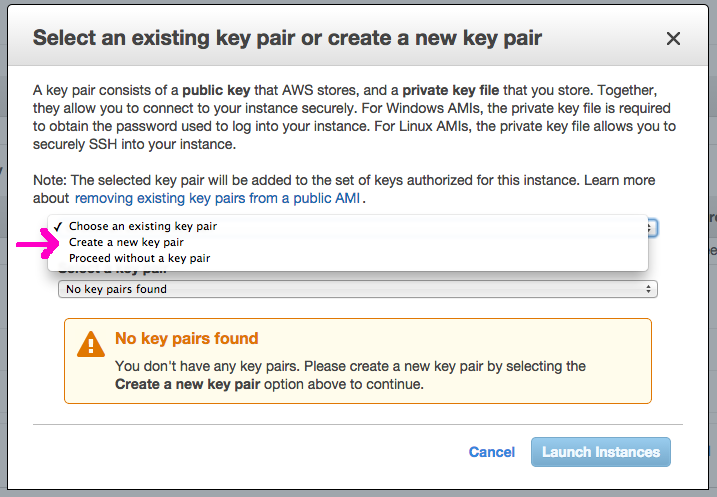The width and height of the screenshot is (717, 497).
Task: Click the key pair option dropdown arrow behind the menu
Action: point(651,228)
